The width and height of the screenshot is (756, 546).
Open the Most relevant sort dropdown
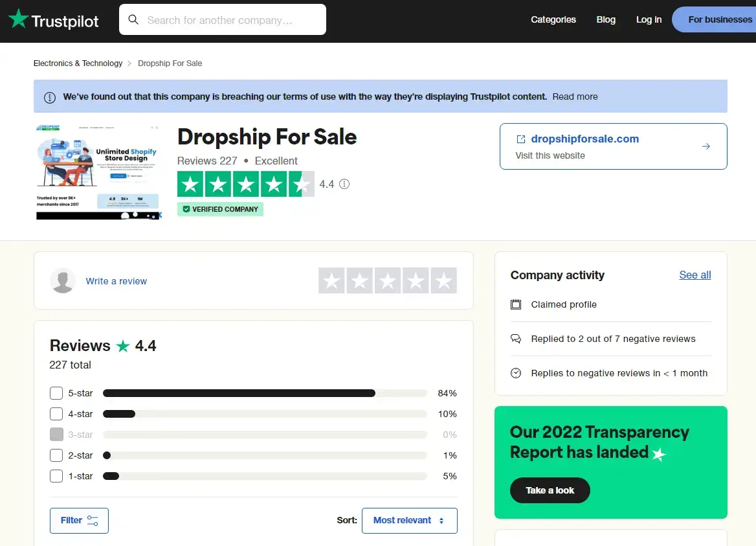(409, 521)
